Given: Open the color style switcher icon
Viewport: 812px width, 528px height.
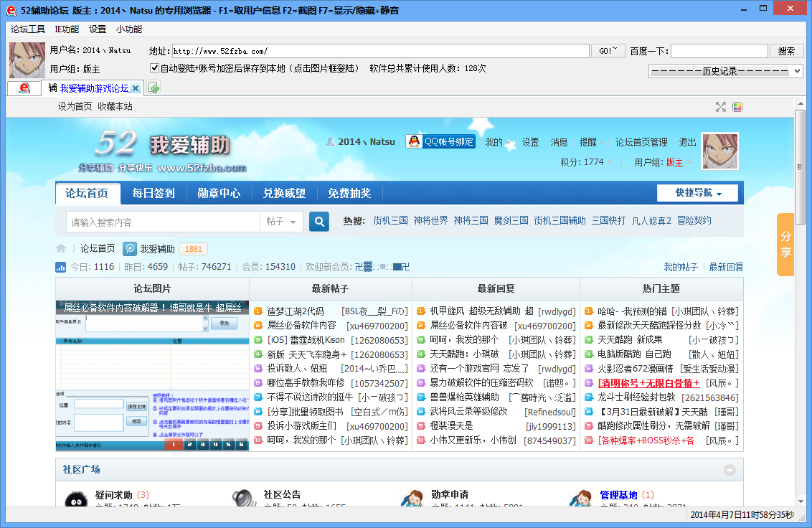Looking at the screenshot, I should (737, 107).
